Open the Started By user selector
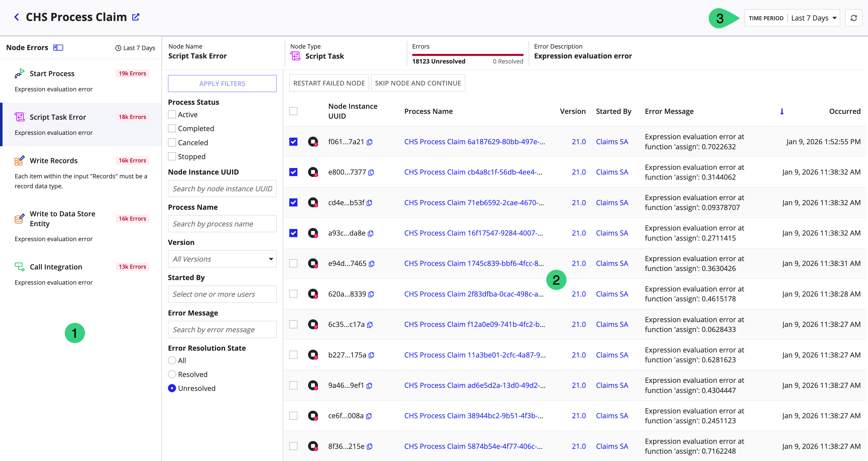 222,294
